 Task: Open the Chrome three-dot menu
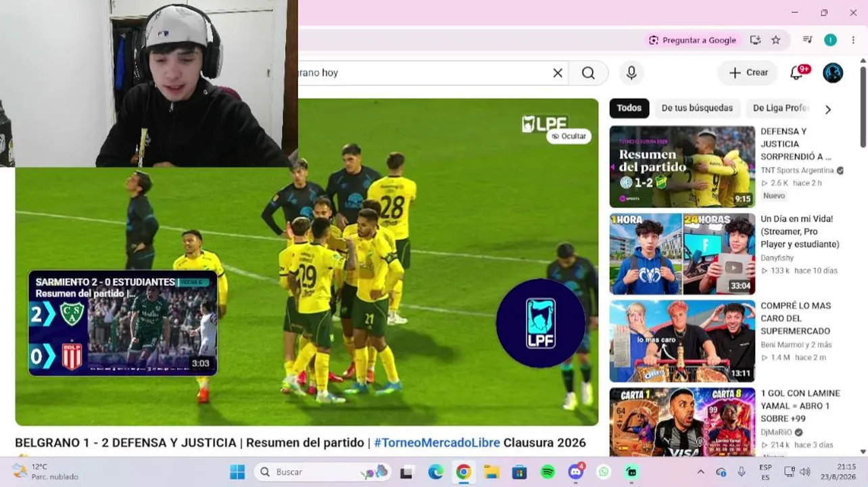click(x=853, y=40)
